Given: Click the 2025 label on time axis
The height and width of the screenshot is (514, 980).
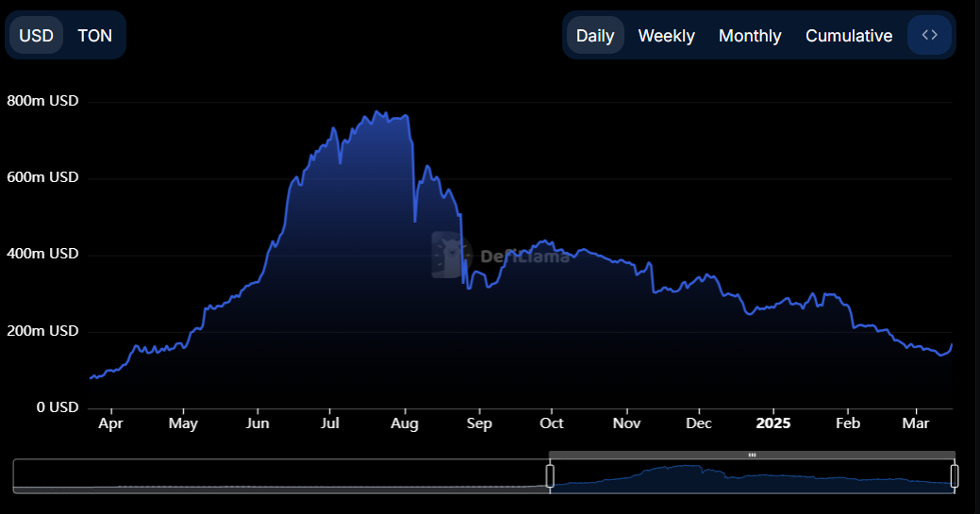Looking at the screenshot, I should click(x=773, y=423).
